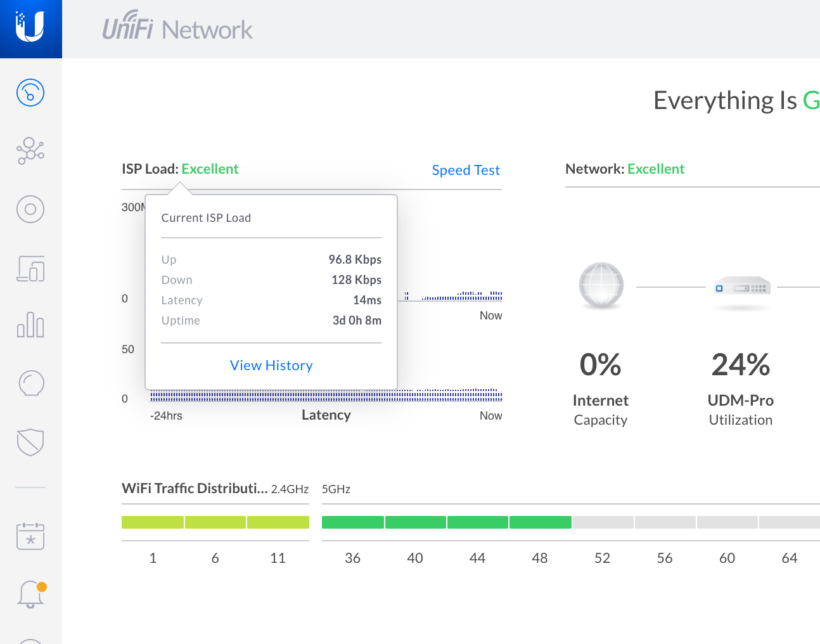Open the Topology nodes icon

pyautogui.click(x=30, y=151)
